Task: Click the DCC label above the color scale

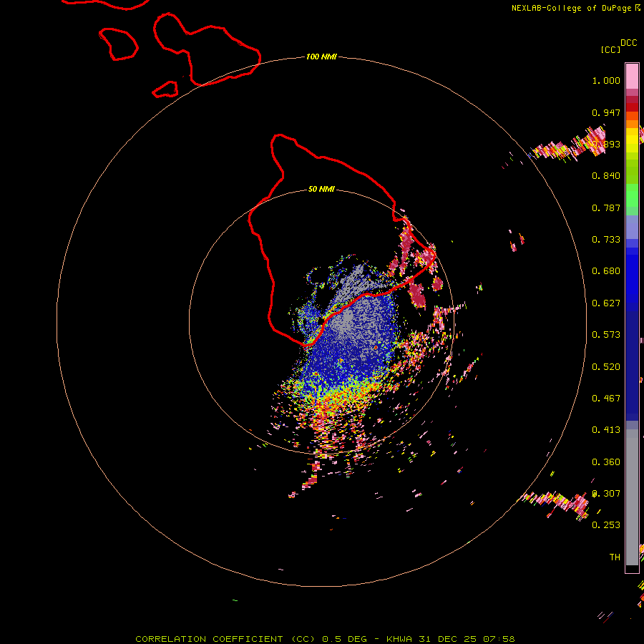Action: coord(629,43)
